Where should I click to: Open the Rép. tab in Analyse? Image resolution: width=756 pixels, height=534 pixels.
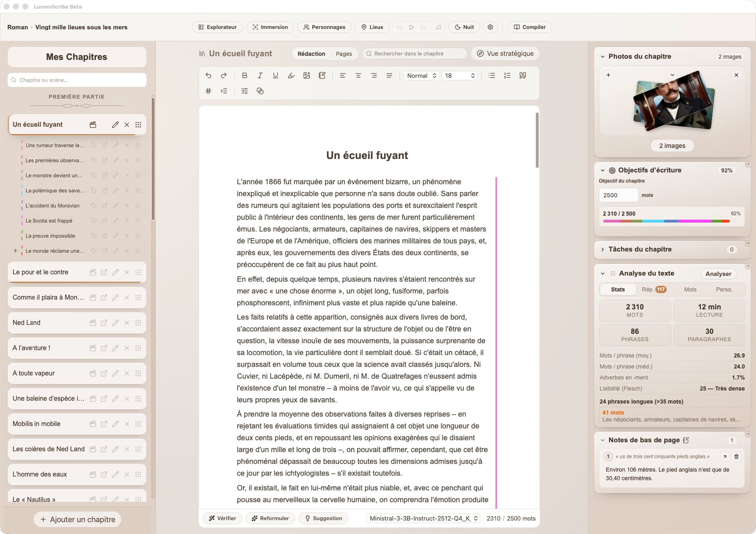(654, 289)
